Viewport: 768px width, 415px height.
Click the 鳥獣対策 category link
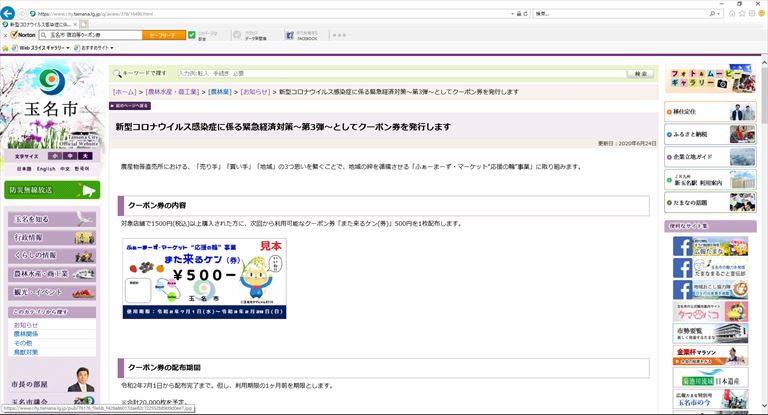point(25,352)
